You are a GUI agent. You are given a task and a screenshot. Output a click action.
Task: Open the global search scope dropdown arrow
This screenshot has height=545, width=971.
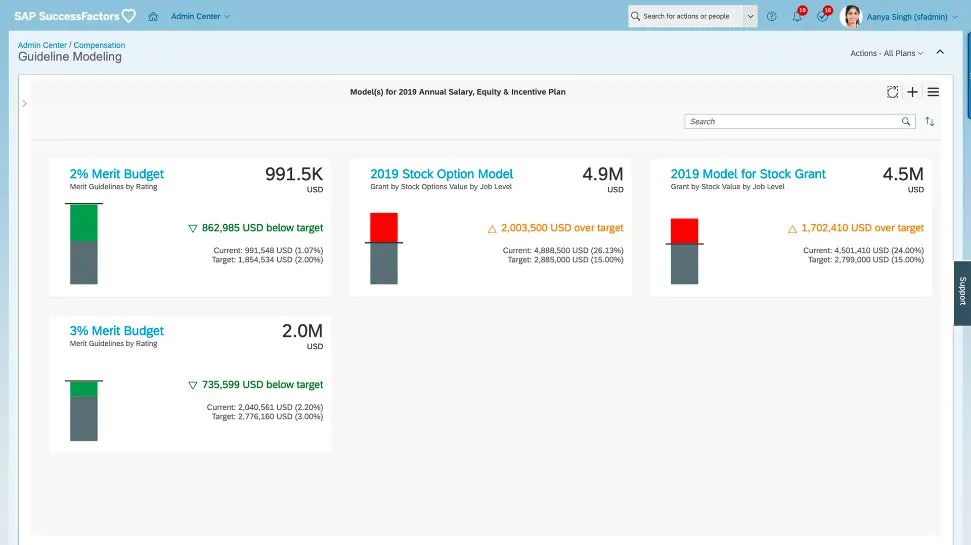pyautogui.click(x=750, y=16)
